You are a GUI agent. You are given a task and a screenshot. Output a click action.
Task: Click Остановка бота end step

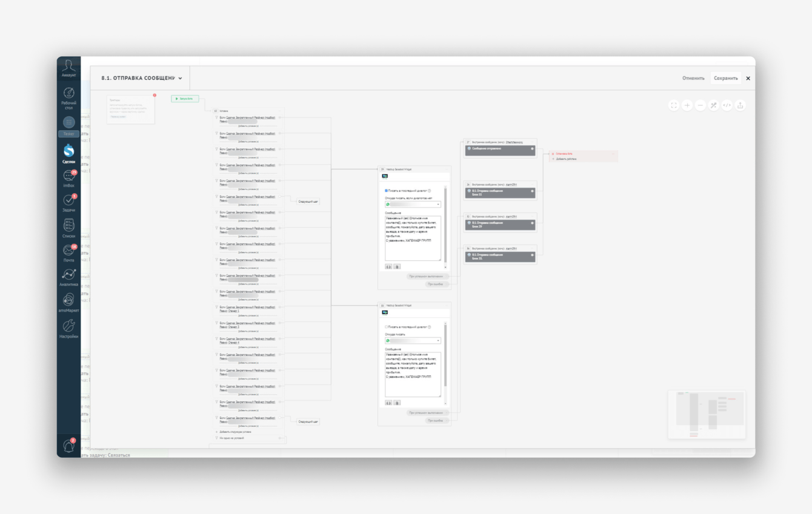[564, 154]
